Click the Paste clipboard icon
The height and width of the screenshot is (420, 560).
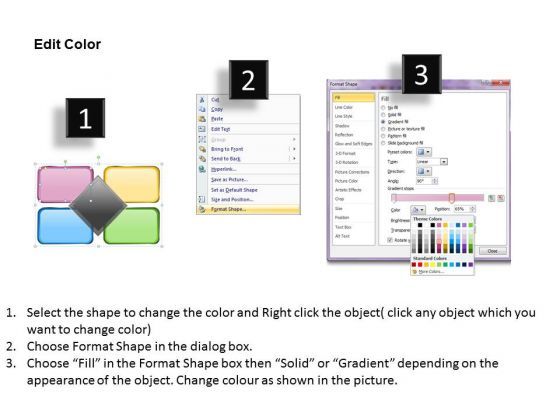[202, 119]
